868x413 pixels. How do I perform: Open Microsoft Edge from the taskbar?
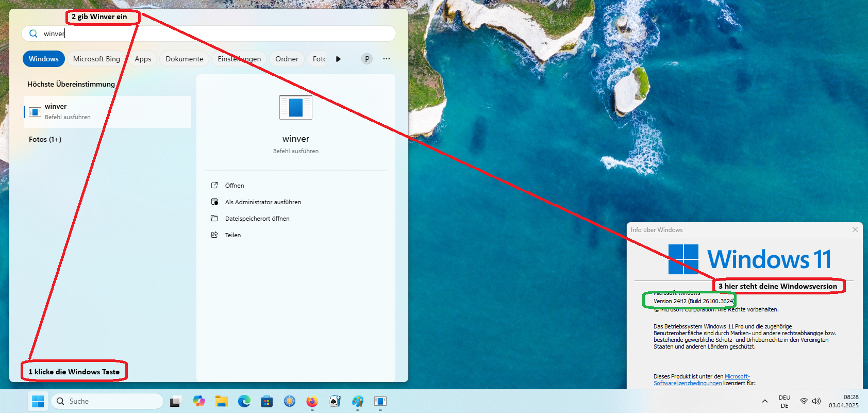pyautogui.click(x=244, y=401)
